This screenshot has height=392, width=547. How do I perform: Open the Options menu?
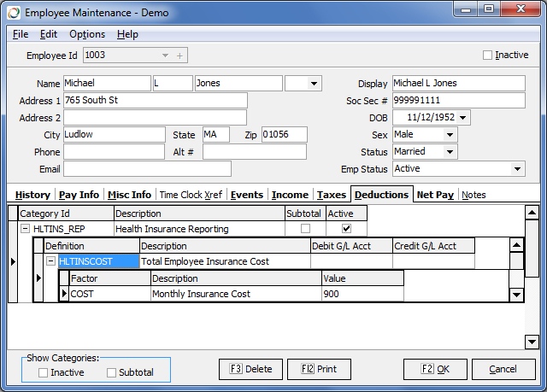(87, 34)
